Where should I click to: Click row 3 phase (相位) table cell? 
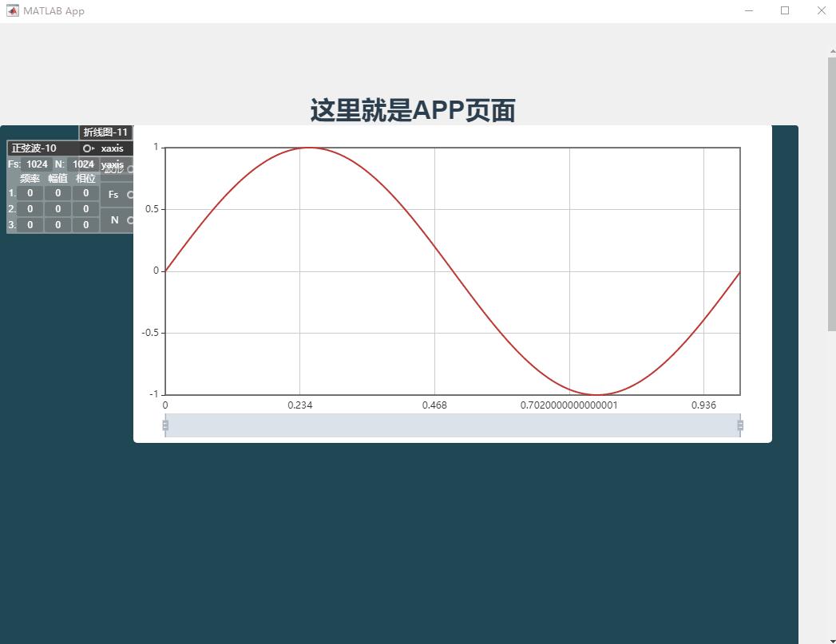click(85, 224)
